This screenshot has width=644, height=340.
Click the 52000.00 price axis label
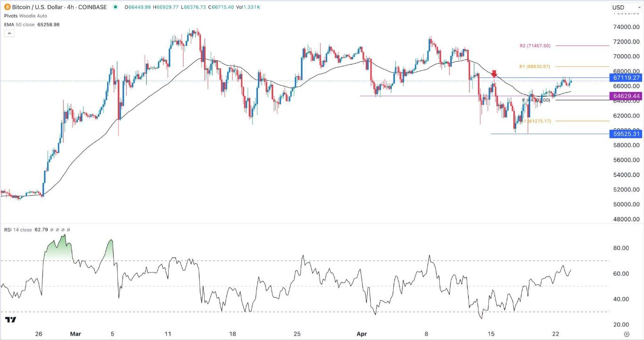[x=626, y=190]
